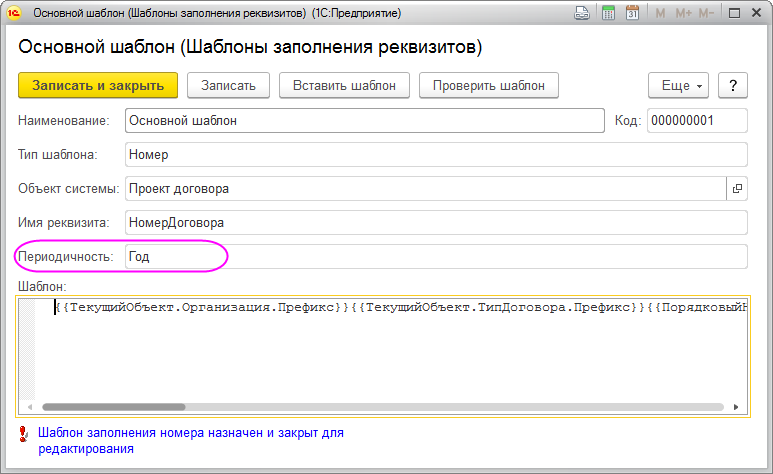Viewport: 773px width, 474px height.
Task: Open the calendar icon in title bar
Action: 632,14
